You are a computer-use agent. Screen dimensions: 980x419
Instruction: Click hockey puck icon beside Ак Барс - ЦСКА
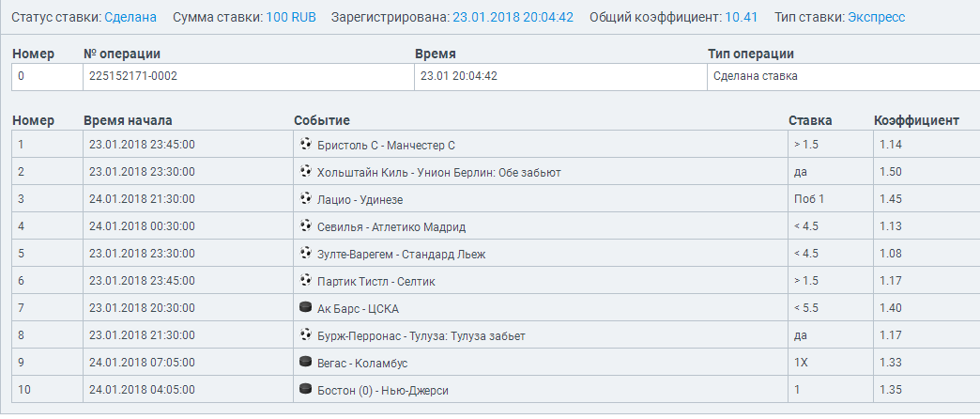point(305,308)
